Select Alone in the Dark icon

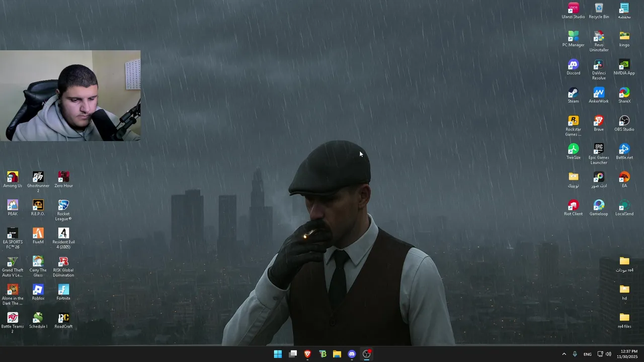[13, 294]
